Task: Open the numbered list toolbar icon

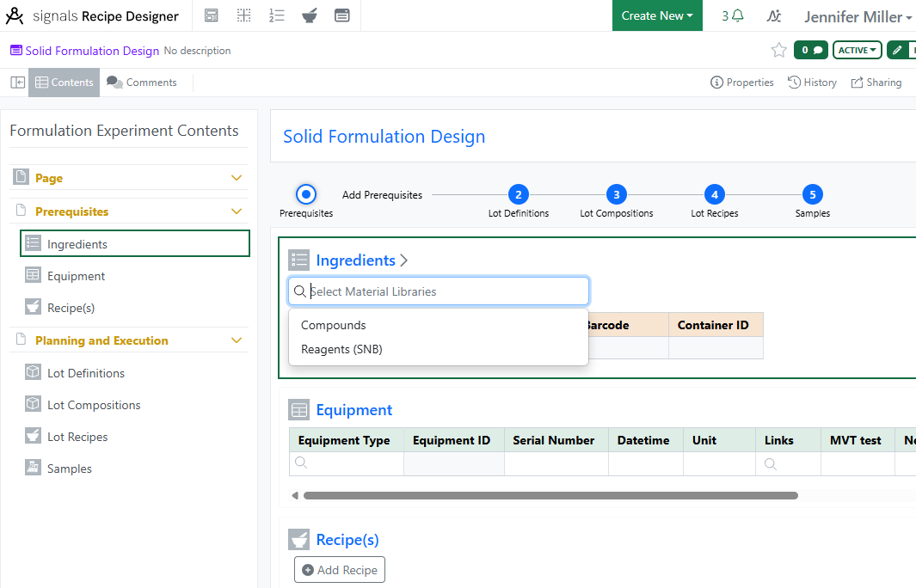Action: pos(277,15)
